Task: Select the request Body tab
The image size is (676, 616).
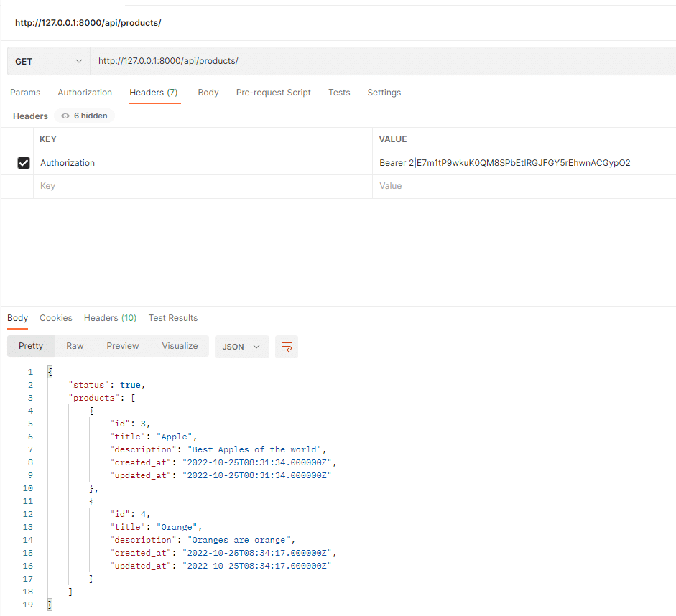Action: 208,93
